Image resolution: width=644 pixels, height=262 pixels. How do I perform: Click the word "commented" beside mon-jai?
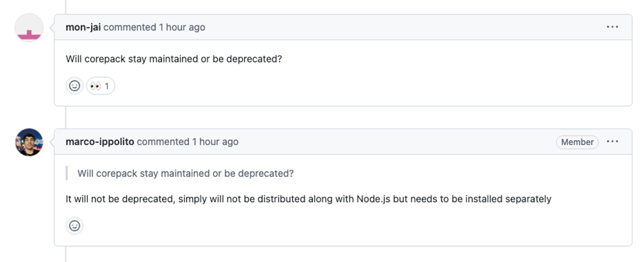pos(130,27)
